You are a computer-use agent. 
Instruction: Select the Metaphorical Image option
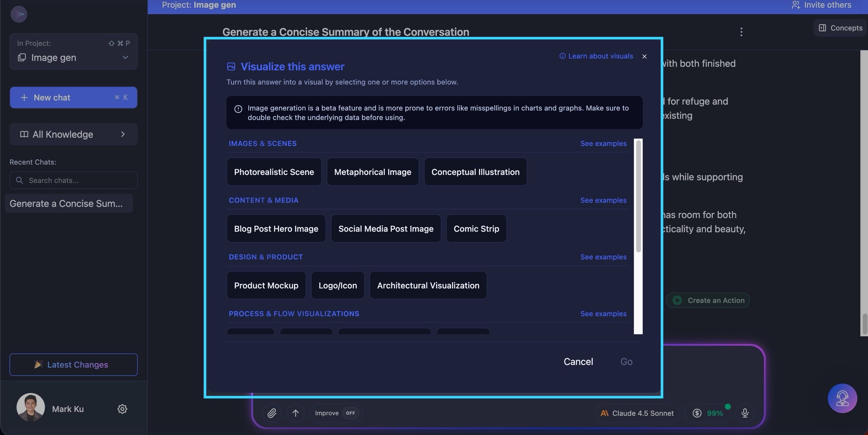373,172
